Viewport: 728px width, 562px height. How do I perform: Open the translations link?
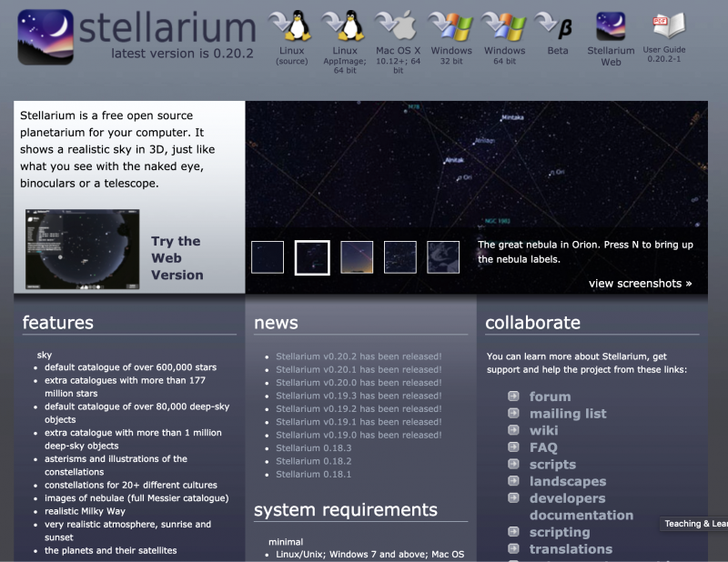click(x=571, y=549)
